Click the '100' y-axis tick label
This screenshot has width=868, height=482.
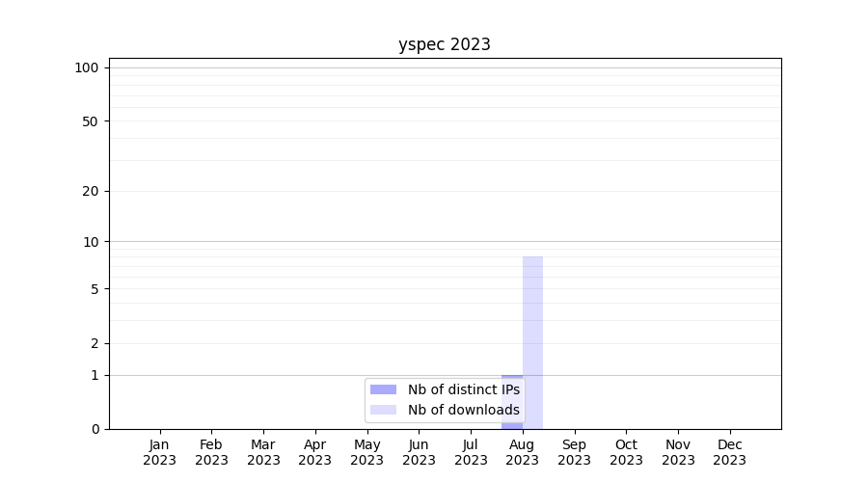(x=87, y=67)
